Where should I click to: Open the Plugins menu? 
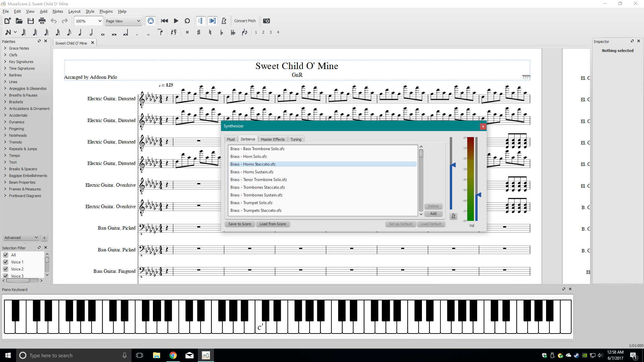click(x=106, y=11)
